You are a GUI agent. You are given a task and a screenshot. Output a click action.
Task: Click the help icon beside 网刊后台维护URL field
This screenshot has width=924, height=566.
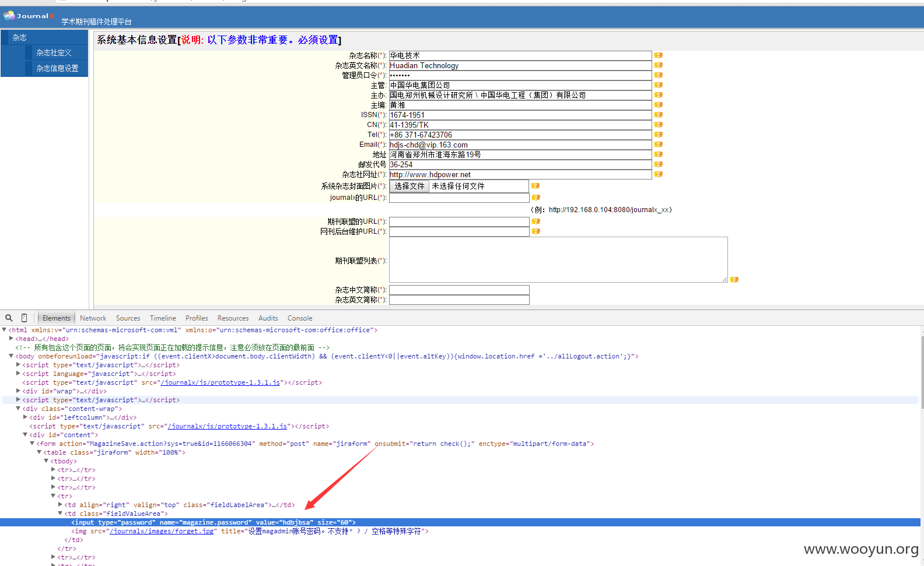point(535,231)
